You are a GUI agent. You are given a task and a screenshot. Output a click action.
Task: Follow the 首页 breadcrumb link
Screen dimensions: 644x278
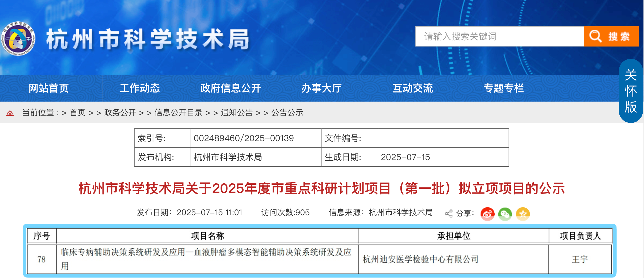(x=78, y=113)
